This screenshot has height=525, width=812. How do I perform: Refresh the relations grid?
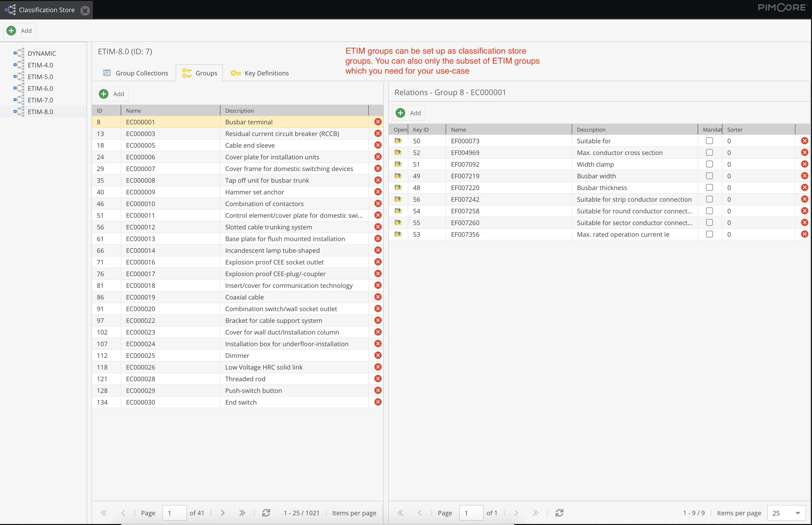click(559, 513)
